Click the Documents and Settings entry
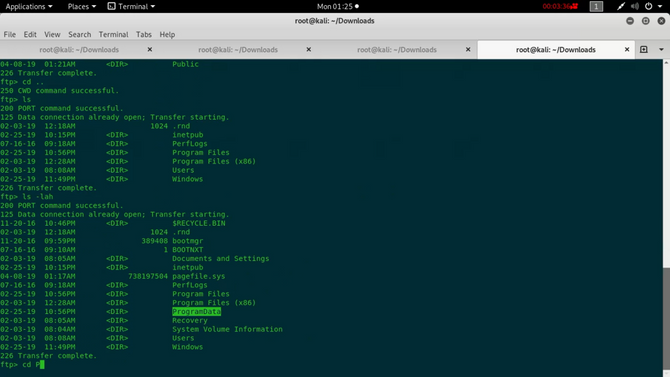 click(x=220, y=259)
